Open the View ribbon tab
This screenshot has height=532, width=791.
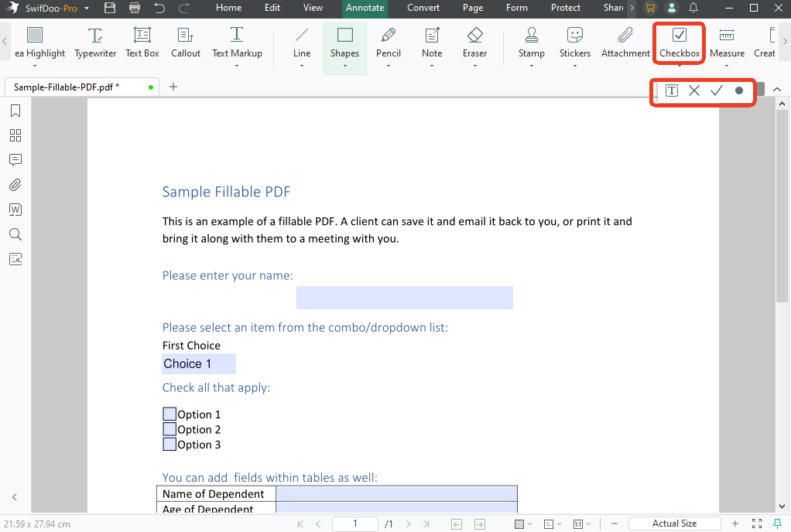[x=313, y=8]
